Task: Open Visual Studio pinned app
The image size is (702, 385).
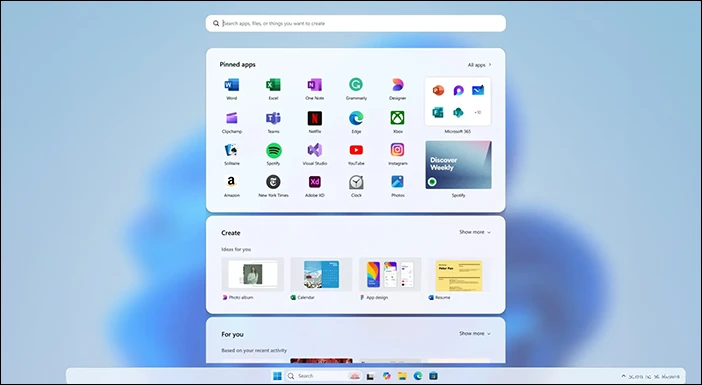Action: tap(315, 150)
